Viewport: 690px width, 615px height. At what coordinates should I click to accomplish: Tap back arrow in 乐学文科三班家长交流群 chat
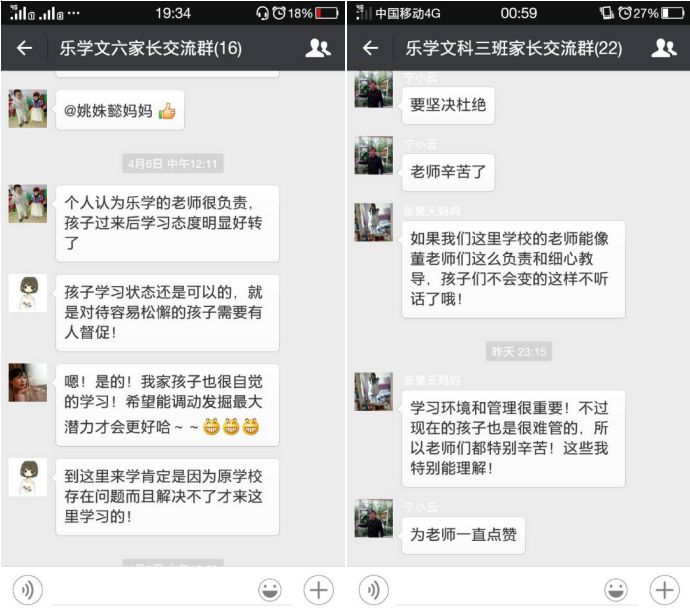pos(371,48)
